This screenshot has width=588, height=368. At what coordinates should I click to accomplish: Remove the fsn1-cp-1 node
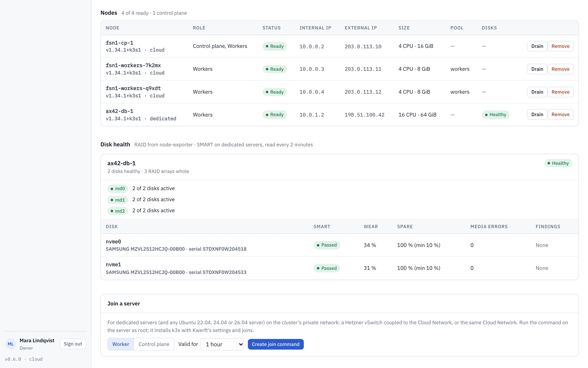pyautogui.click(x=560, y=46)
